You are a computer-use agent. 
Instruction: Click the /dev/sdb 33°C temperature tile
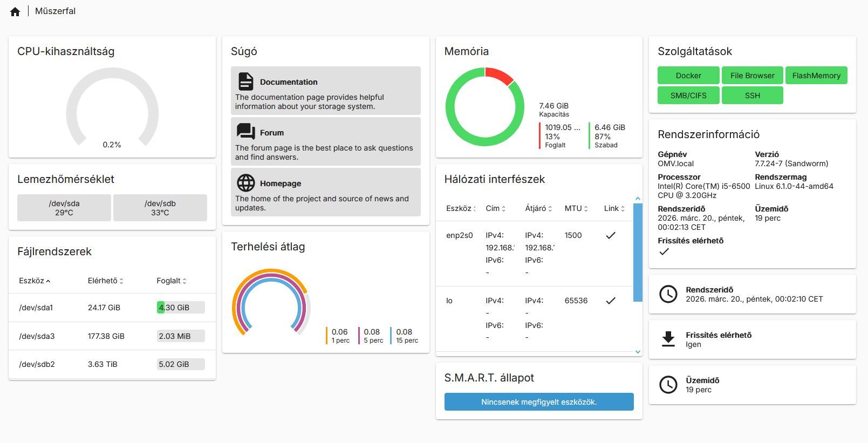(x=160, y=208)
